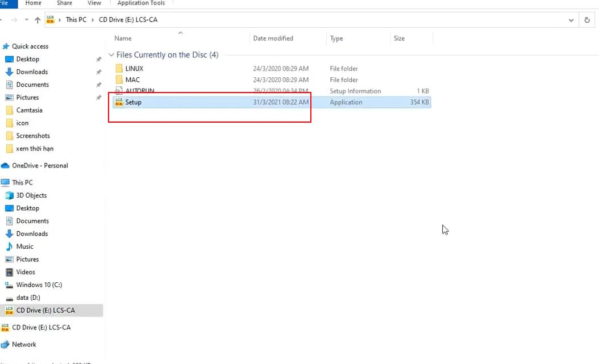Open Windows 10 (C:) drive

(39, 284)
